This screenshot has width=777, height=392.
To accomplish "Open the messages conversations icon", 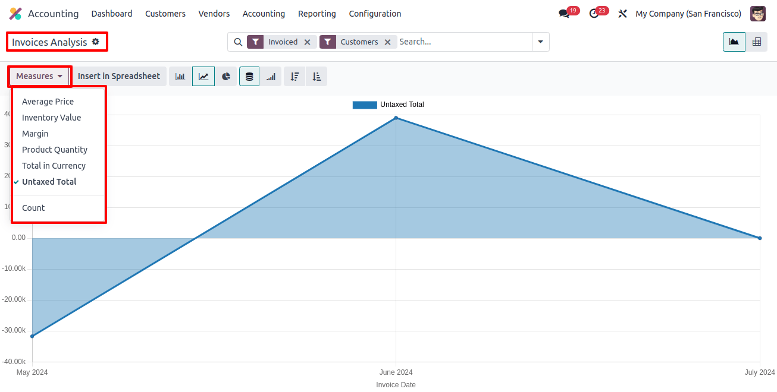I will pos(564,14).
